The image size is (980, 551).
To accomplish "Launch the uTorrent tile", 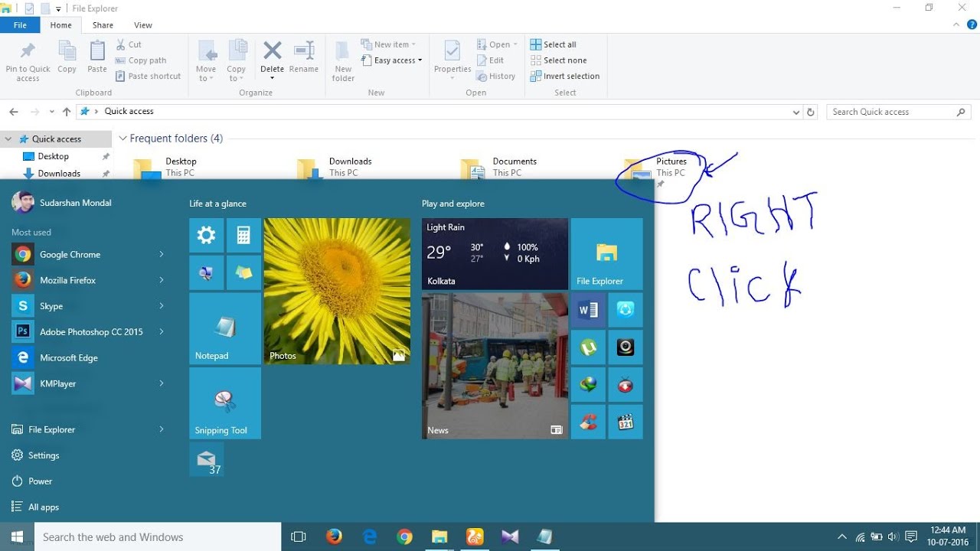I will point(588,347).
